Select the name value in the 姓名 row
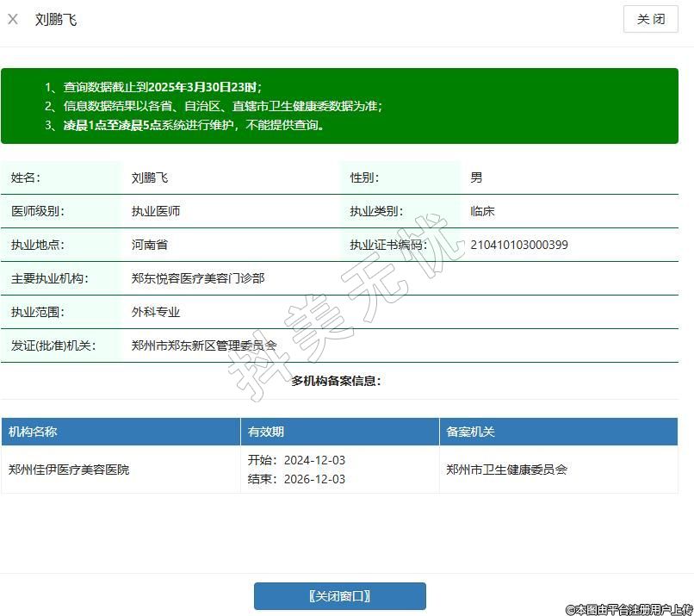 point(150,177)
